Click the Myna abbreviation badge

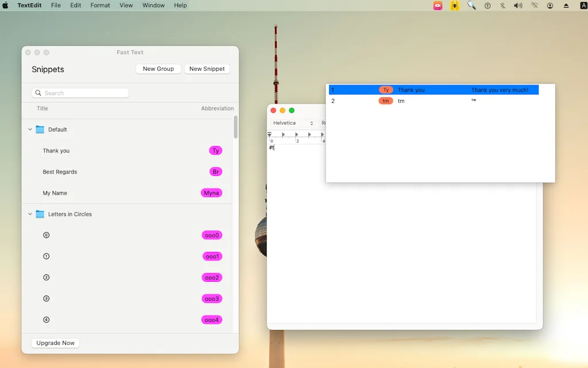(211, 193)
